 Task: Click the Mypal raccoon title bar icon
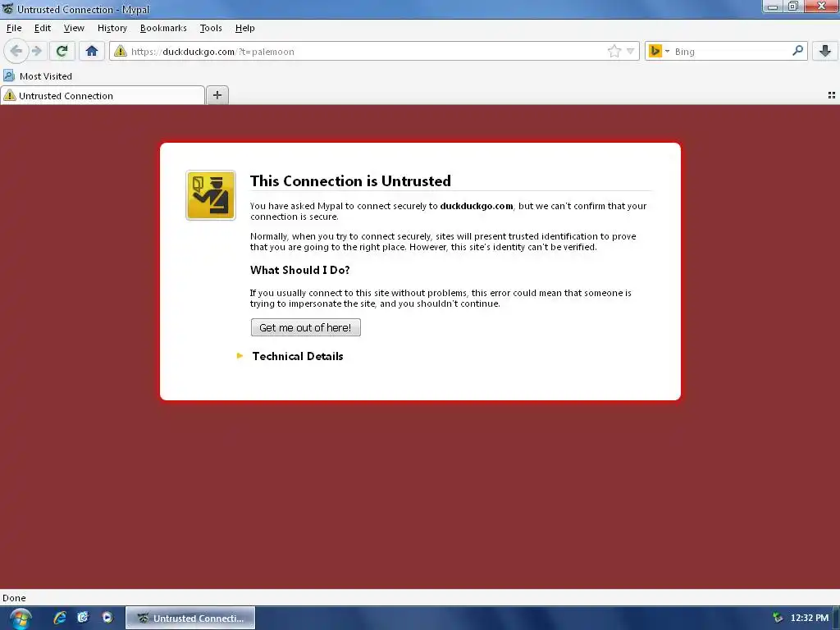pyautogui.click(x=7, y=9)
